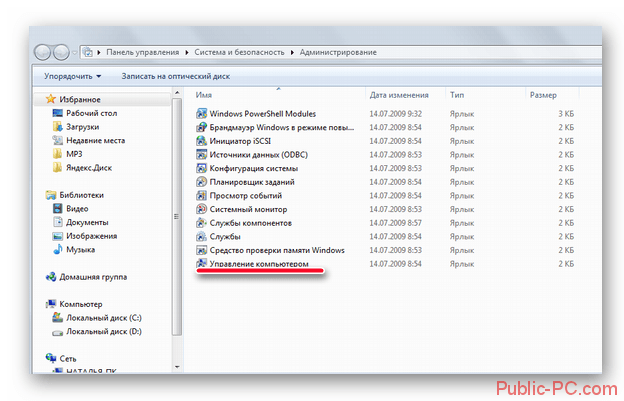This screenshot has width=624, height=401.
Task: Click the 'Загрузки' folder icon
Action: coord(58,127)
